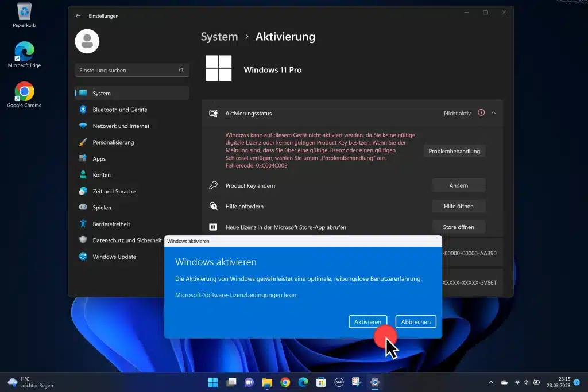Select the Microsoft Edge desktop shortcut
Screen dimensions: 588x392
tap(24, 55)
